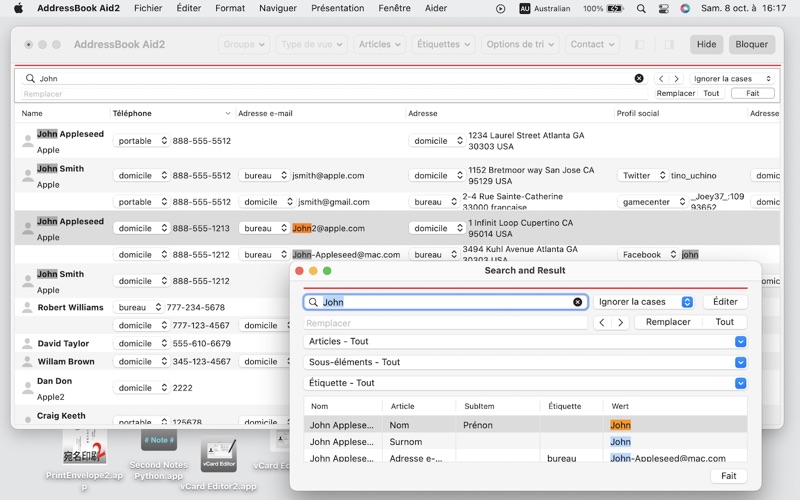This screenshot has width=800, height=500.
Task: Open the Contact toolbar dropdown
Action: pos(592,44)
